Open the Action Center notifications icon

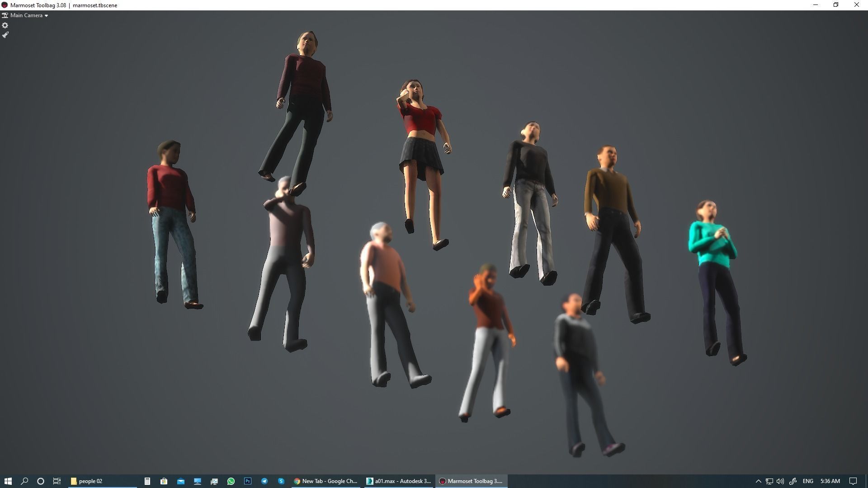(853, 481)
